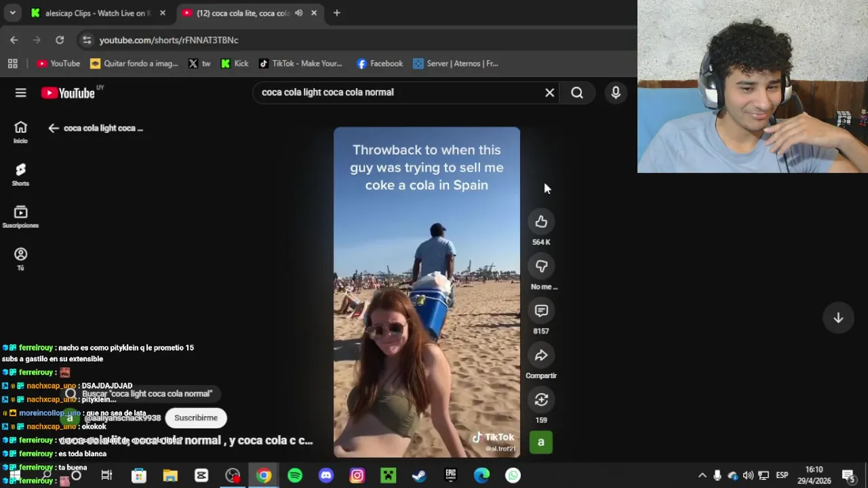Go back using the arrow beside 'coca cola light coca...'

click(54, 128)
